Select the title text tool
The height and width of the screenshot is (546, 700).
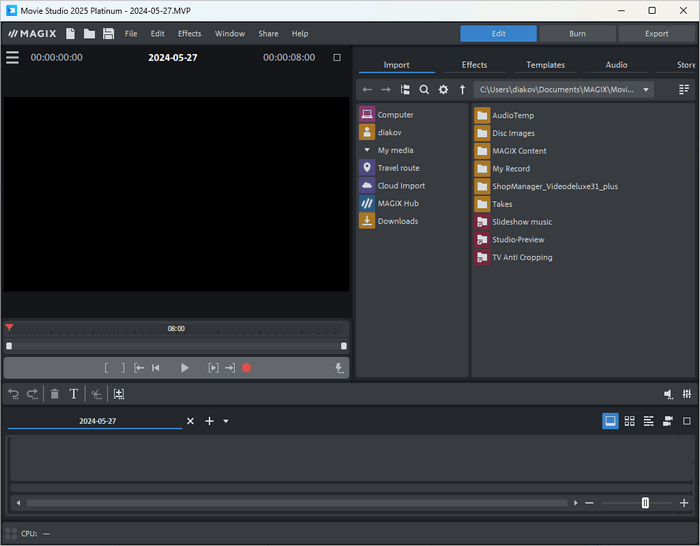74,394
